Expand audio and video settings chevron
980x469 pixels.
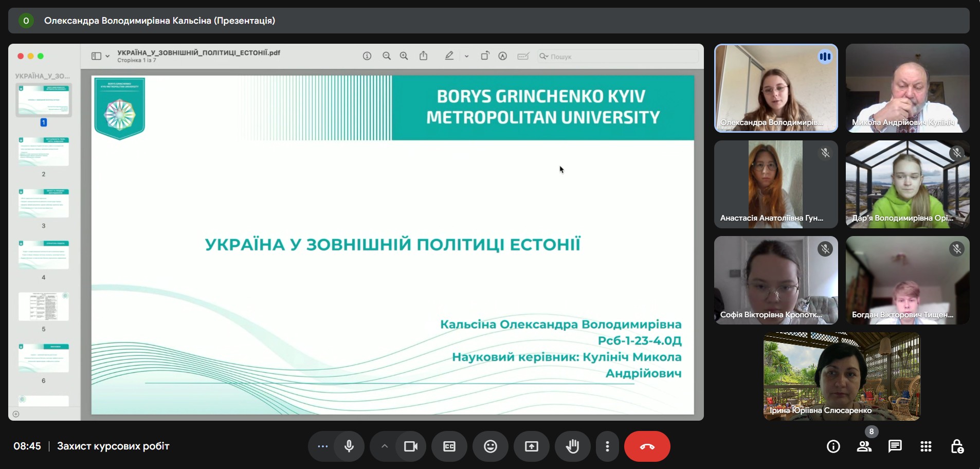[385, 446]
